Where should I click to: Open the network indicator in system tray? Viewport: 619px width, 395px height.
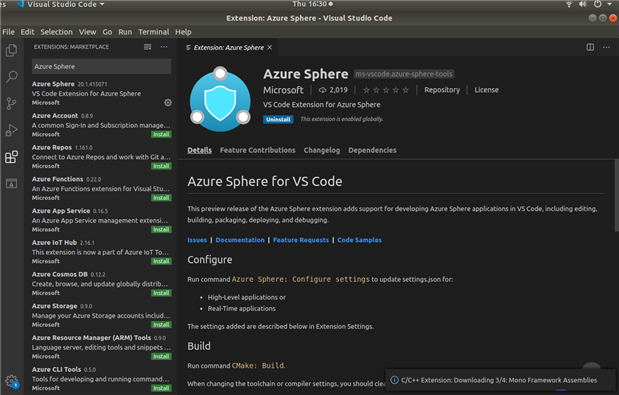pos(569,4)
